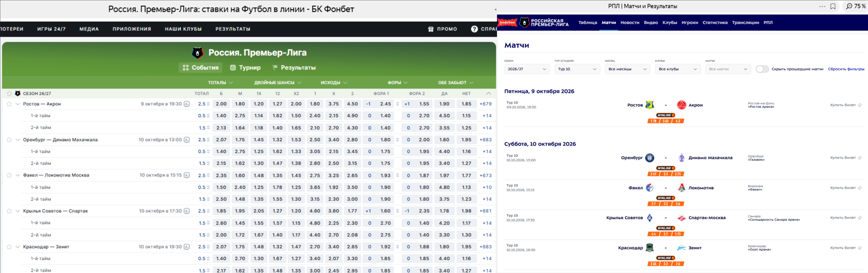Click the zoom magnifier icon showing 75 %
The height and width of the screenshot is (273, 868).
point(849,6)
